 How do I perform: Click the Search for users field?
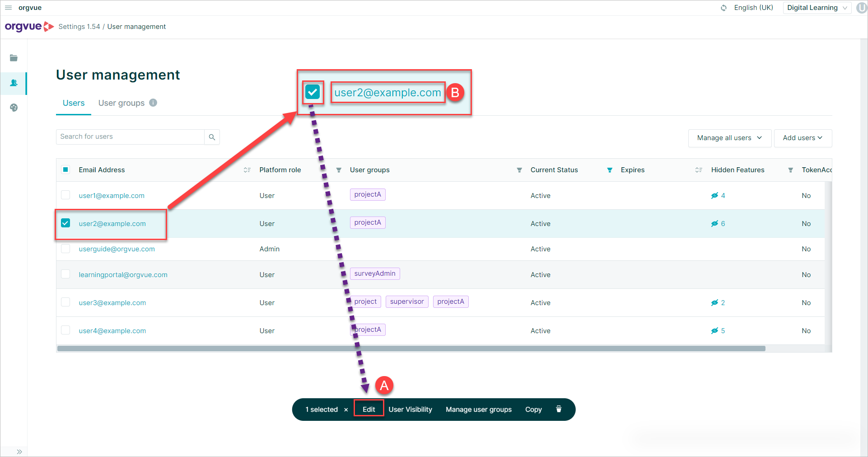pos(130,137)
